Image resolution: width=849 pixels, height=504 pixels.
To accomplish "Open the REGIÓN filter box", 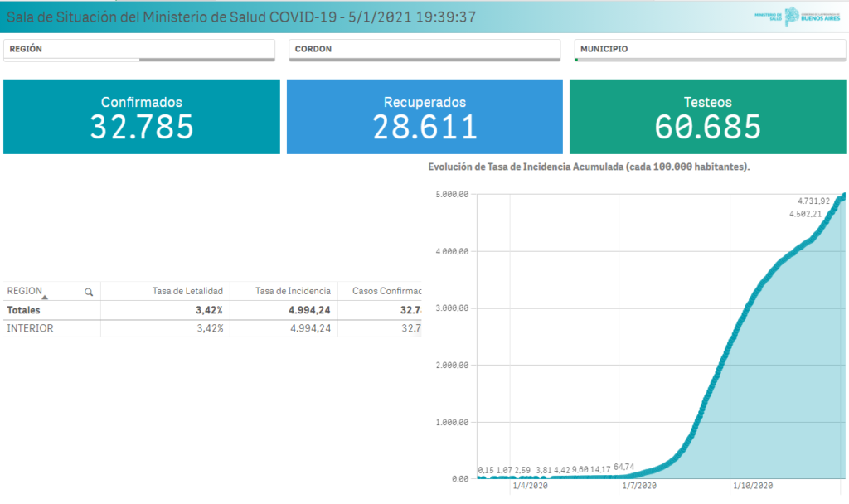I will click(x=139, y=49).
